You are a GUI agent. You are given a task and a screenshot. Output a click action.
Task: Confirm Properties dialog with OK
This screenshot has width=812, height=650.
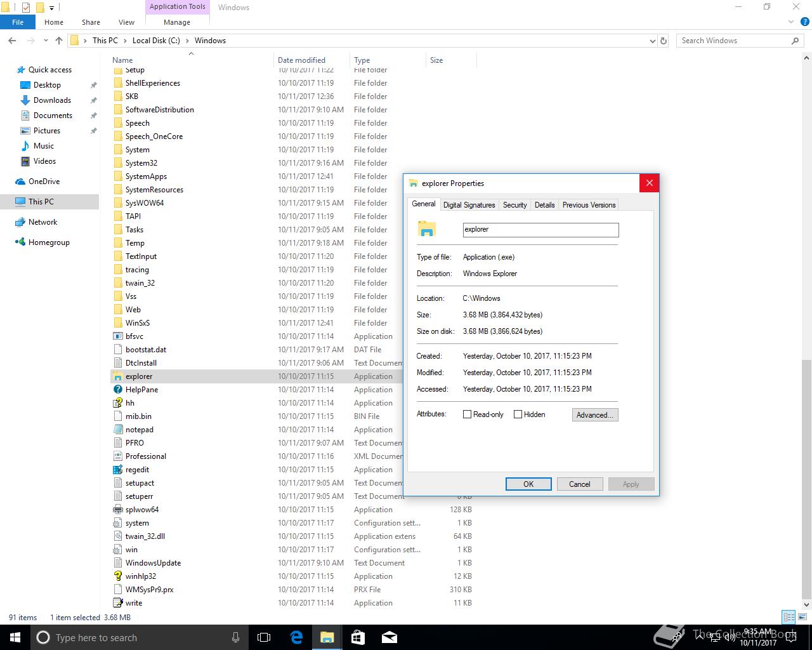point(528,484)
